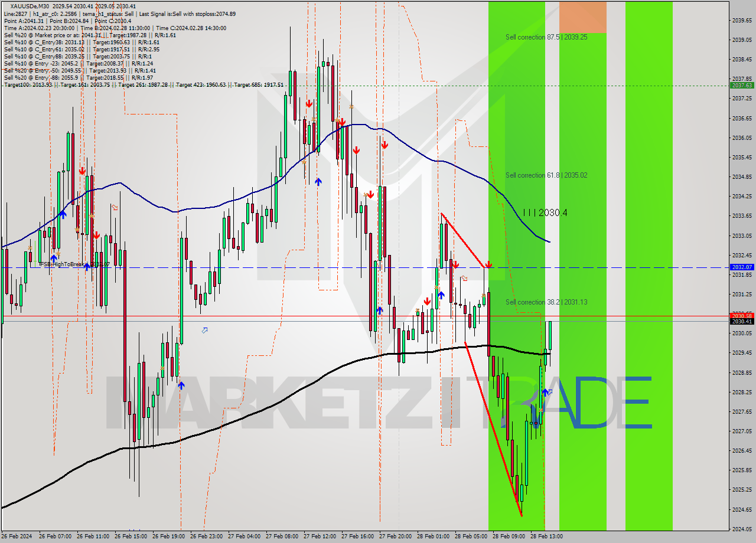Click the red 2030.58 price tag

click(742, 316)
